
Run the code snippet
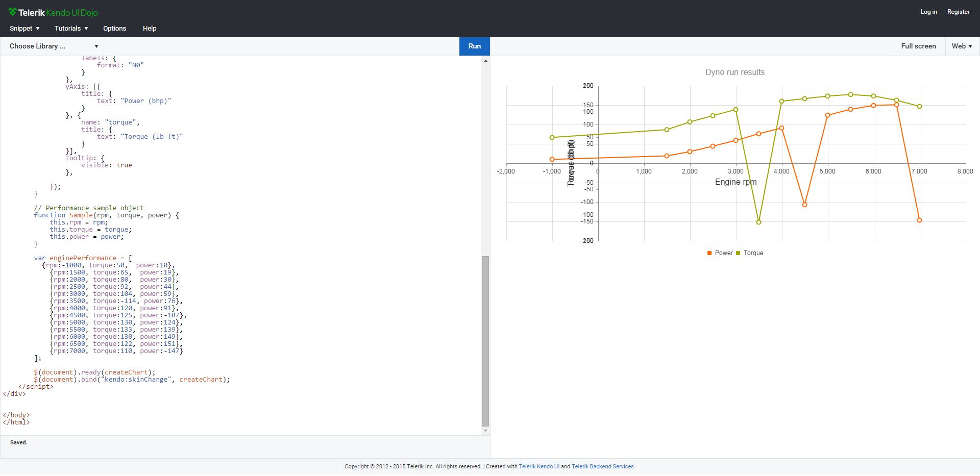[x=475, y=46]
